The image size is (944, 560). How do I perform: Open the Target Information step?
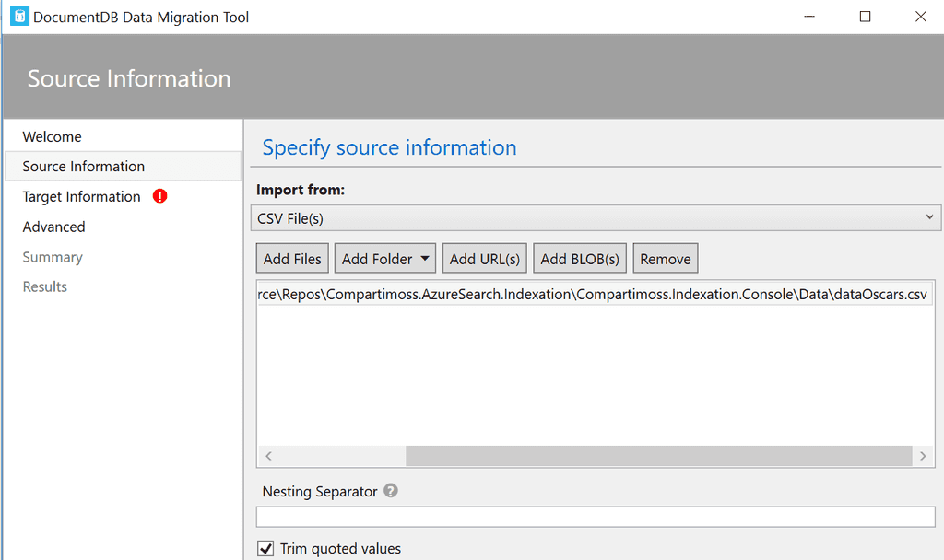(x=81, y=197)
